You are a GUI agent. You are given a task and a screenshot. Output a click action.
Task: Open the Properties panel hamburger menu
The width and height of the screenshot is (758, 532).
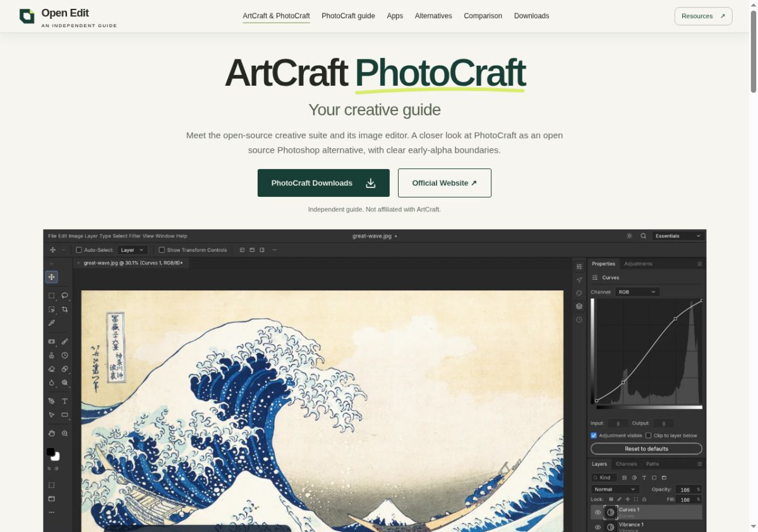click(x=699, y=264)
